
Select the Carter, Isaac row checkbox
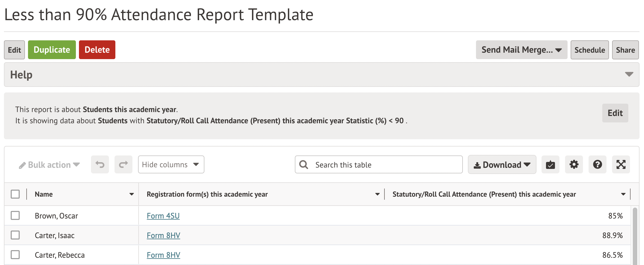15,235
